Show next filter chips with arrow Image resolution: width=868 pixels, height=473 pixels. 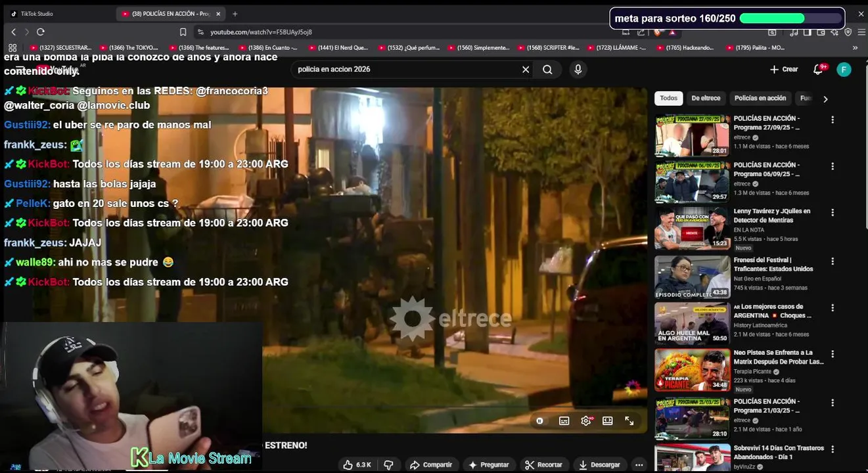(x=825, y=99)
